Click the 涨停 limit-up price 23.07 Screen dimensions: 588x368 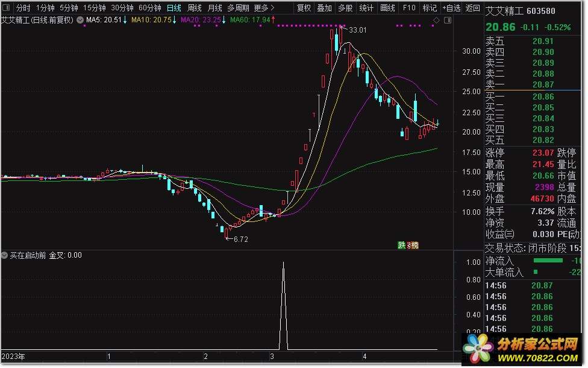[x=543, y=153]
